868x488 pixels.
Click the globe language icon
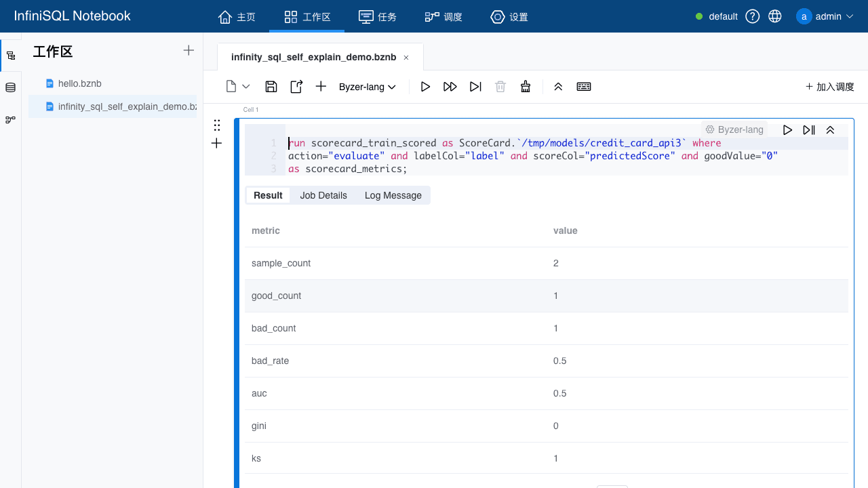click(775, 16)
